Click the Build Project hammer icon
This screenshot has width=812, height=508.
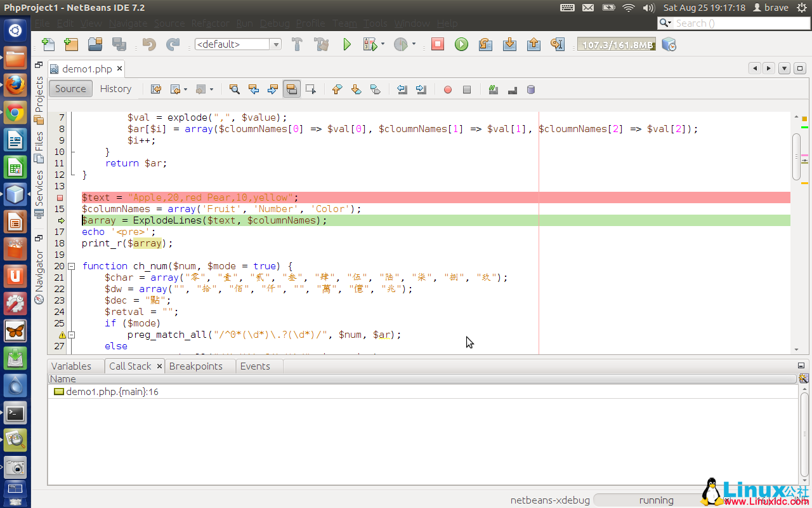click(296, 44)
